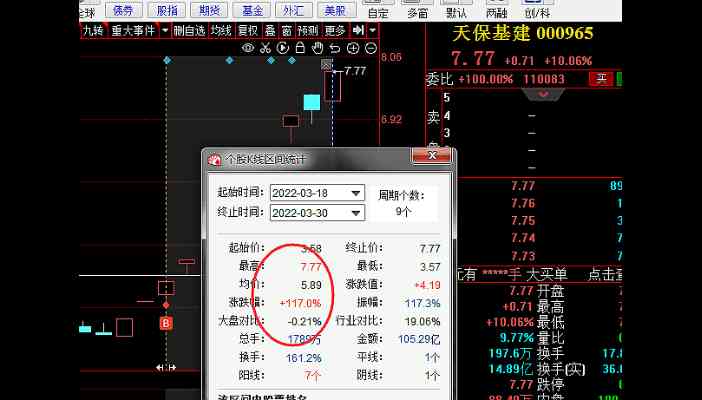Image resolution: width=702 pixels, height=400 pixels.
Task: Select the hand pan tool
Action: (x=317, y=47)
